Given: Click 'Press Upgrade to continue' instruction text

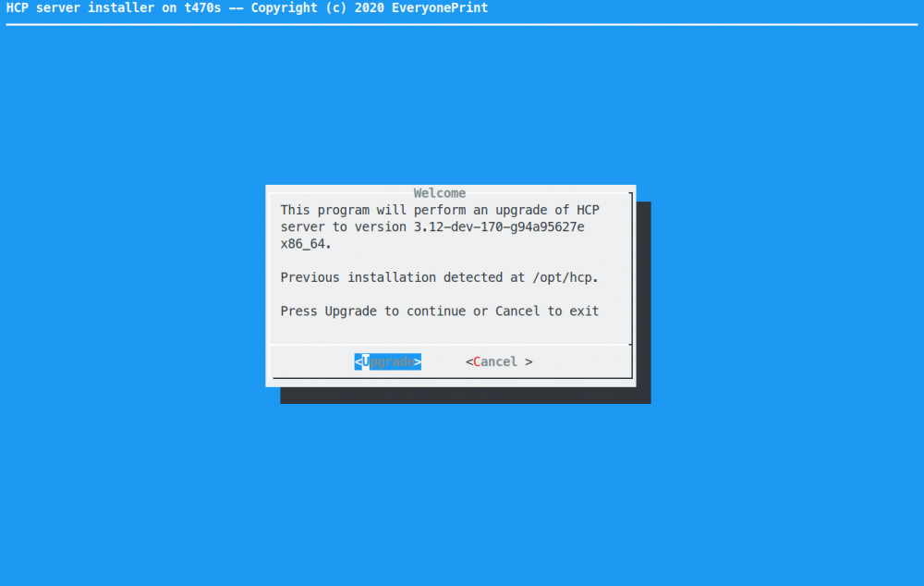Looking at the screenshot, I should tap(374, 311).
